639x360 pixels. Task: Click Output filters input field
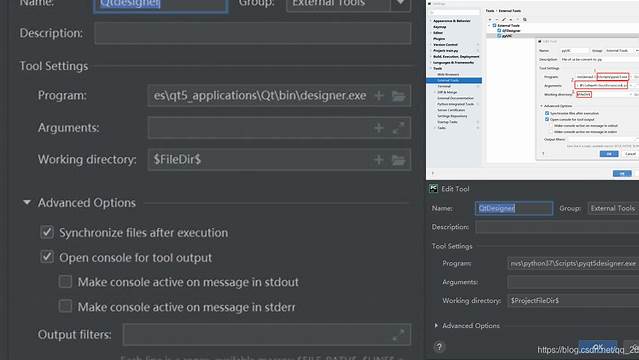click(267, 335)
